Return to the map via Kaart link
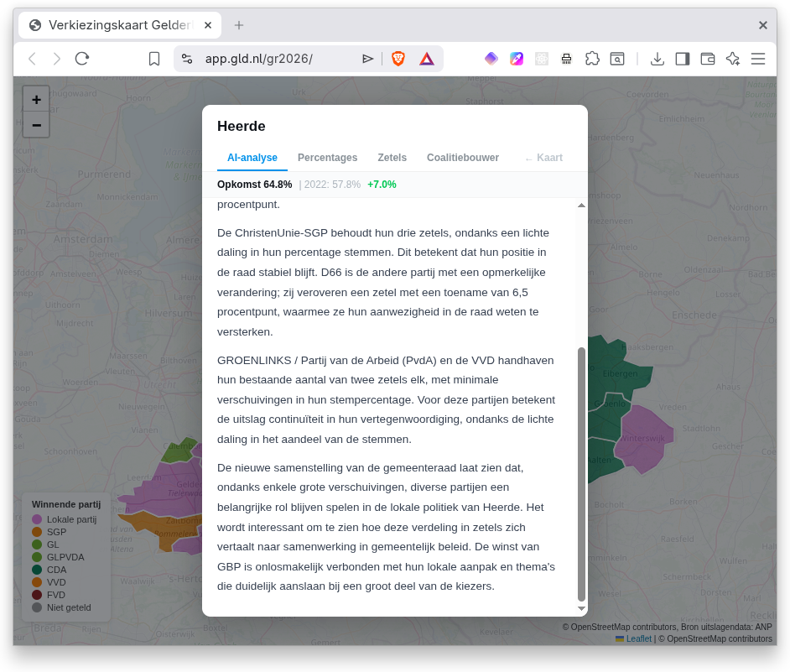The width and height of the screenshot is (790, 672). [545, 157]
